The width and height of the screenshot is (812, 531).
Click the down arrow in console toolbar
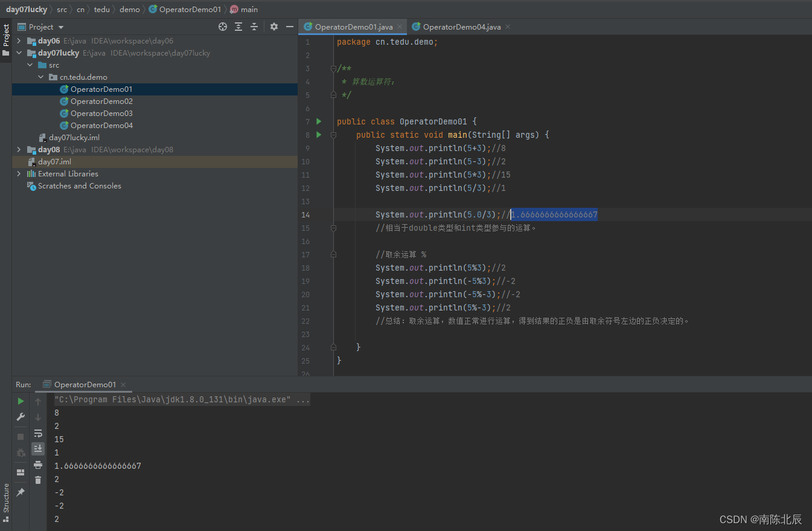tap(38, 417)
